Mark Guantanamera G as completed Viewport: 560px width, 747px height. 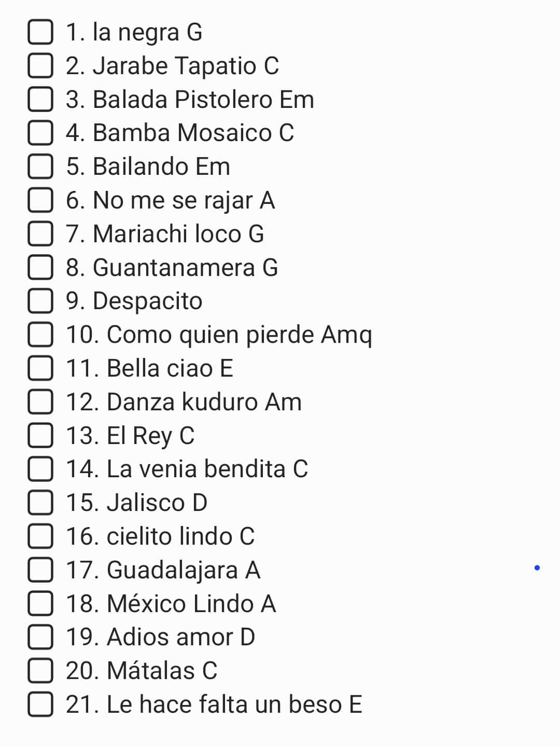40,268
